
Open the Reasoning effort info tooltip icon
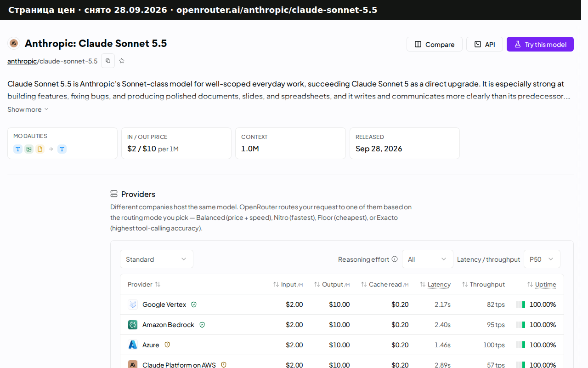[394, 259]
